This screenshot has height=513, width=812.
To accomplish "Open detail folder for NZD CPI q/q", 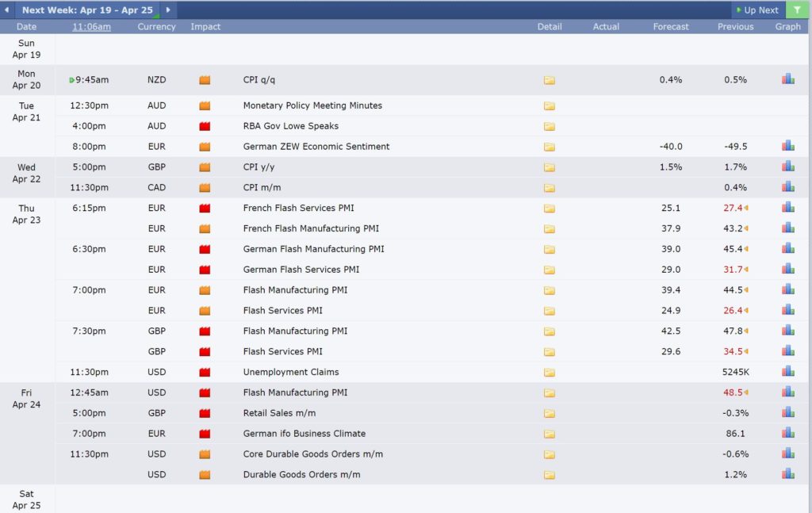I will coord(550,80).
